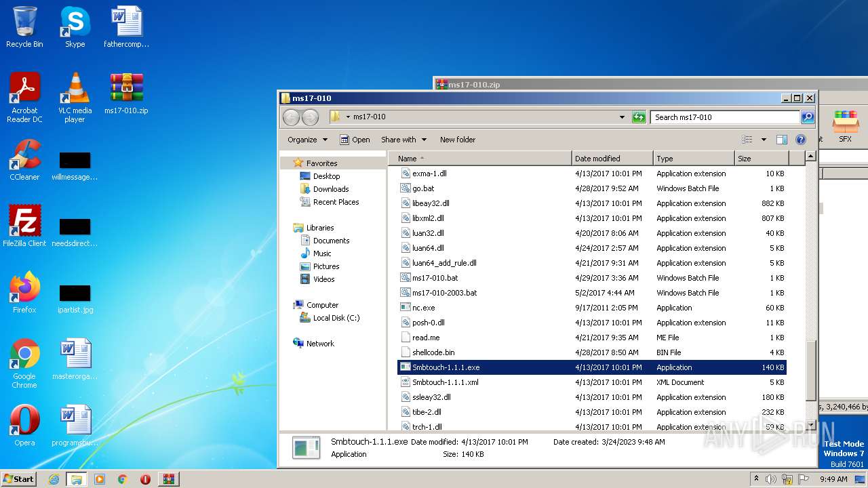Click the Chrome taskbar icon
The width and height of the screenshot is (868, 488).
(123, 479)
